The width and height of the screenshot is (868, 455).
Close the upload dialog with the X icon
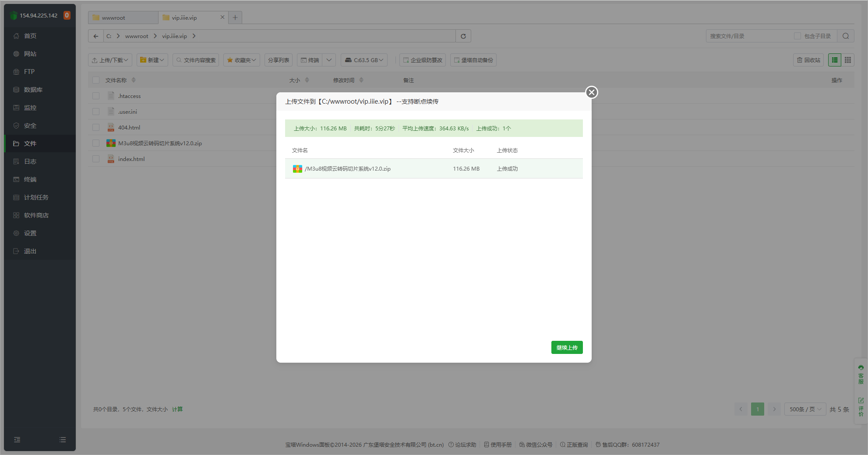(x=591, y=92)
